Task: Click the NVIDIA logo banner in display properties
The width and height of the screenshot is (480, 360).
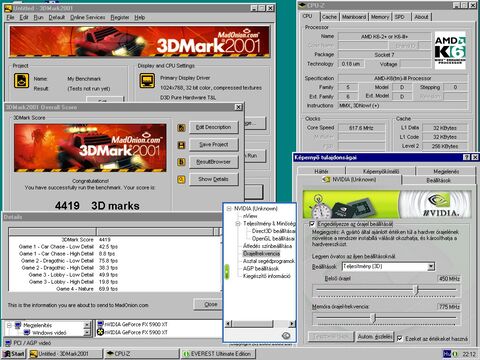Action: click(387, 205)
